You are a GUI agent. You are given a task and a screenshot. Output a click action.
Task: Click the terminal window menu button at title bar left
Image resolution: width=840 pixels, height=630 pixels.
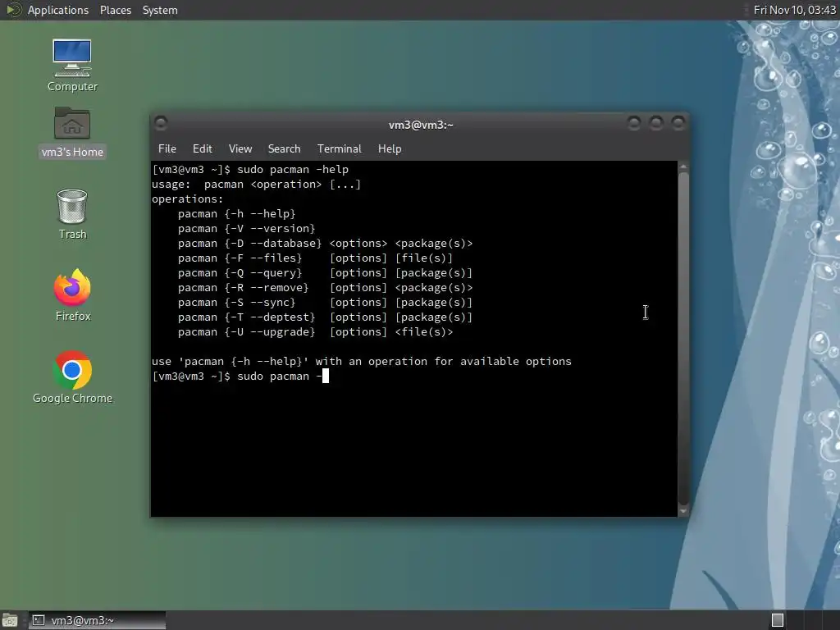161,124
